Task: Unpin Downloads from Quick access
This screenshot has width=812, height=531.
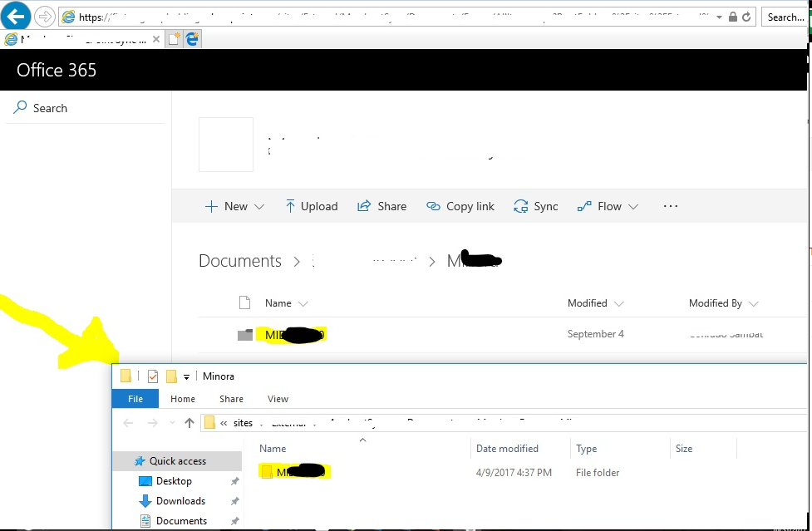Action: click(x=234, y=500)
